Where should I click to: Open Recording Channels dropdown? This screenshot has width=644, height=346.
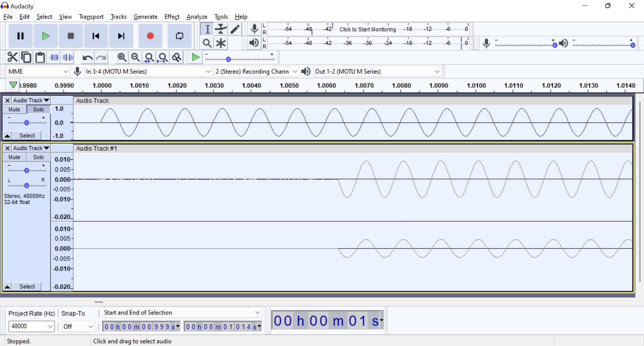pos(256,71)
